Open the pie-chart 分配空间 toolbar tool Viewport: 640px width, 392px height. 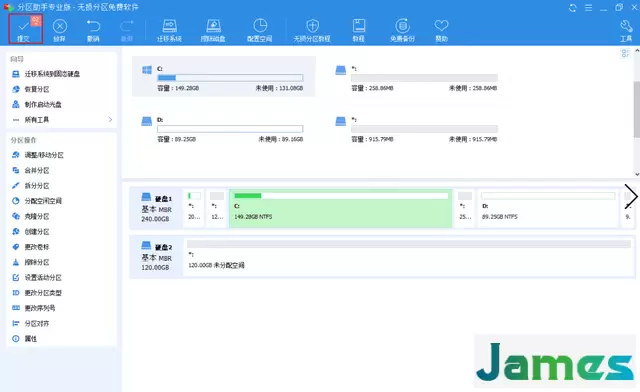pyautogui.click(x=260, y=30)
